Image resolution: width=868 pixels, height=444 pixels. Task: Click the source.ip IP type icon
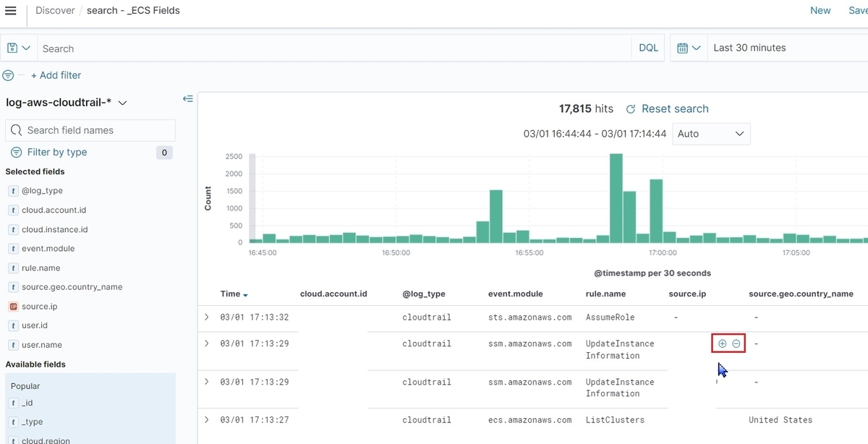(x=13, y=307)
